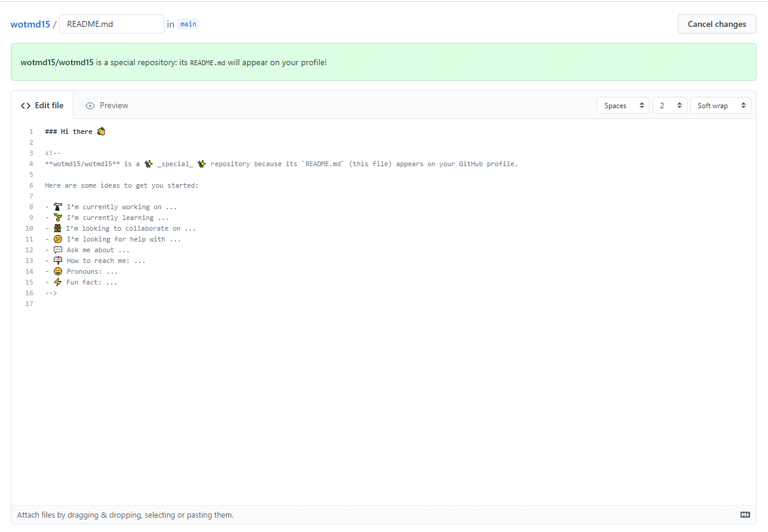Viewport: 768px width, 532px height.
Task: Click line number 16 in the editor gutter
Action: click(x=29, y=292)
